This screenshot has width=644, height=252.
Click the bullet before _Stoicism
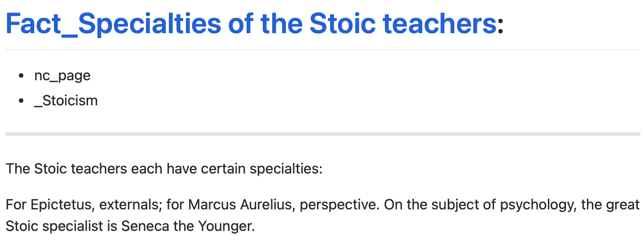21,101
